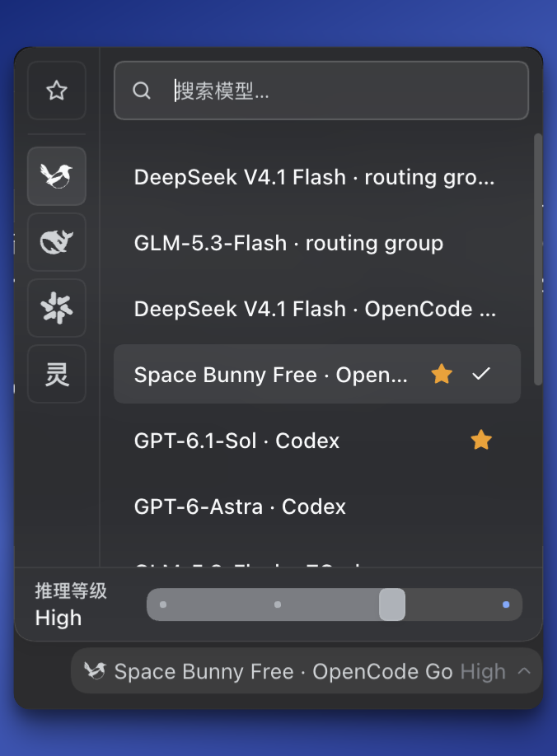The width and height of the screenshot is (557, 756).
Task: Click the checkmark on Space Bunny Free row
Action: pos(481,374)
